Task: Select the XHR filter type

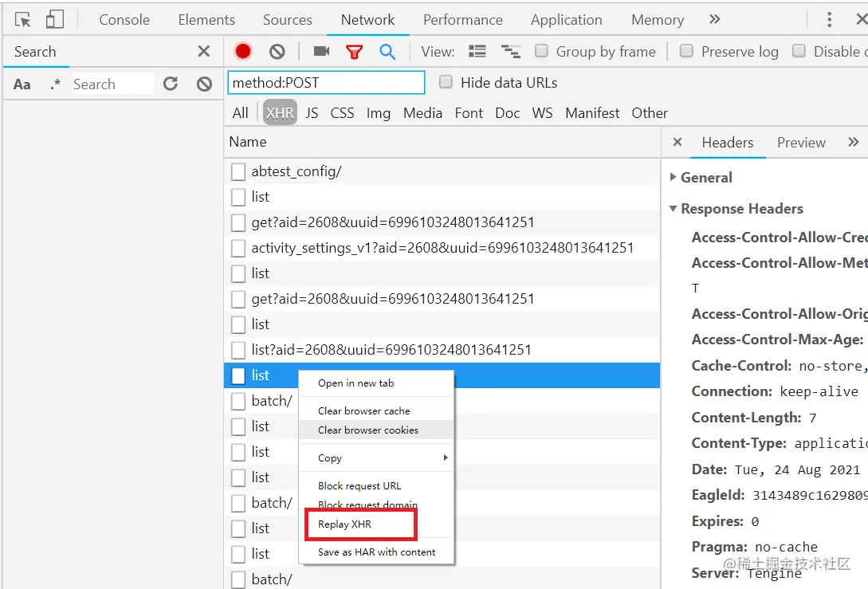Action: [280, 113]
